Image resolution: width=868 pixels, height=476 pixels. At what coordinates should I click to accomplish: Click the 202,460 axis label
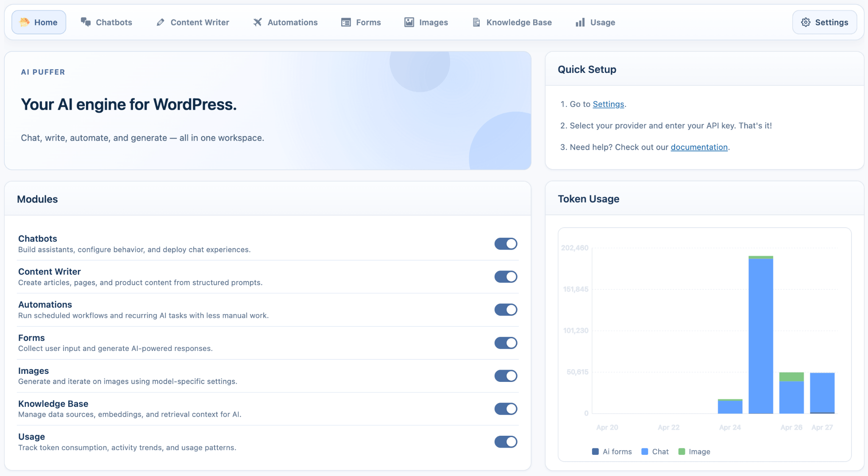(x=575, y=248)
